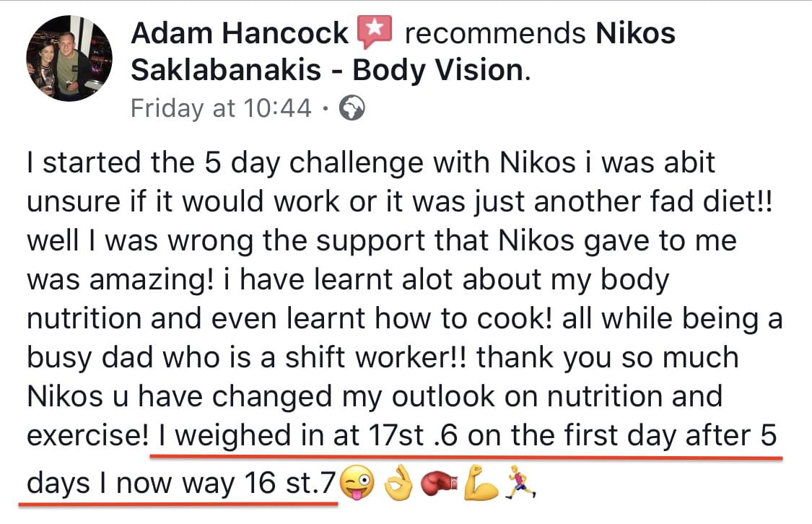Open Adam Hancock's profile picture
Screen dimensions: 812x524
click(x=69, y=58)
